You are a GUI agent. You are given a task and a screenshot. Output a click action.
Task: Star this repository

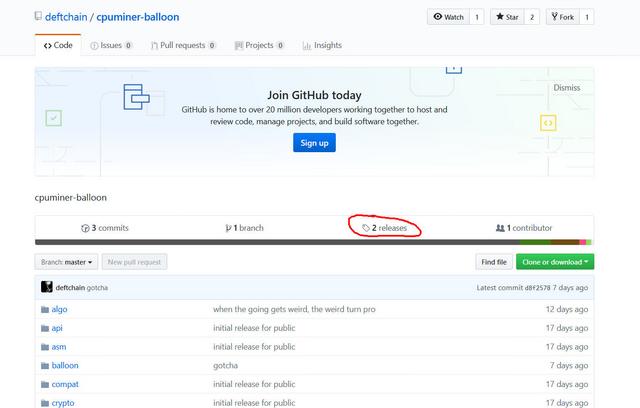[x=507, y=17]
